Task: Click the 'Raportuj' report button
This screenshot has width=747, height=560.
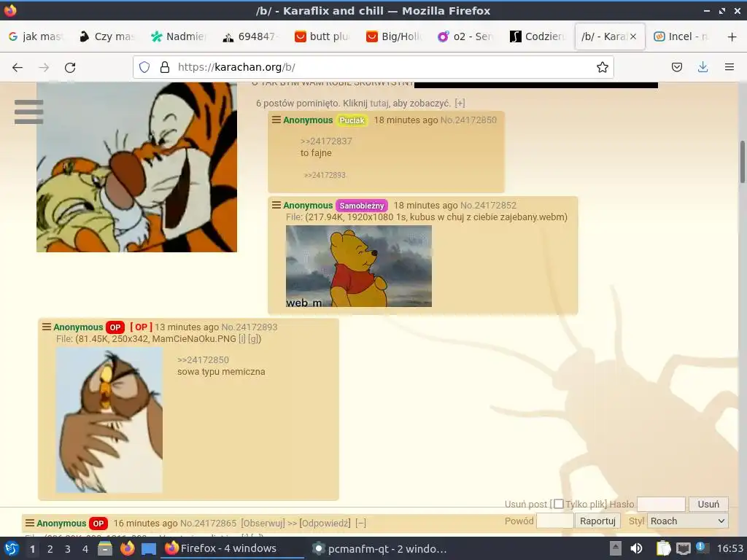Action: pyautogui.click(x=597, y=521)
